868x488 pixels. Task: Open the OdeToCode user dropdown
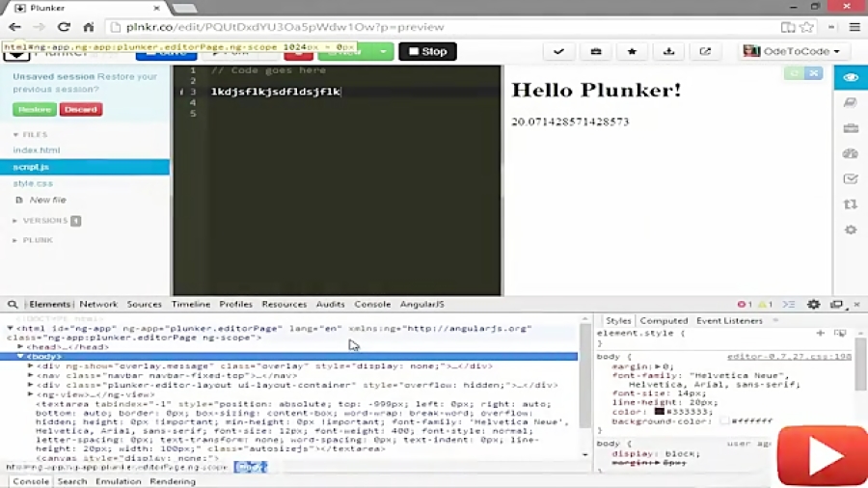click(792, 51)
